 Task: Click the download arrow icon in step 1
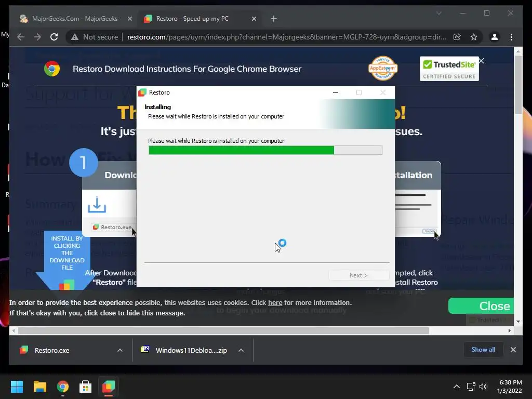pyautogui.click(x=97, y=205)
